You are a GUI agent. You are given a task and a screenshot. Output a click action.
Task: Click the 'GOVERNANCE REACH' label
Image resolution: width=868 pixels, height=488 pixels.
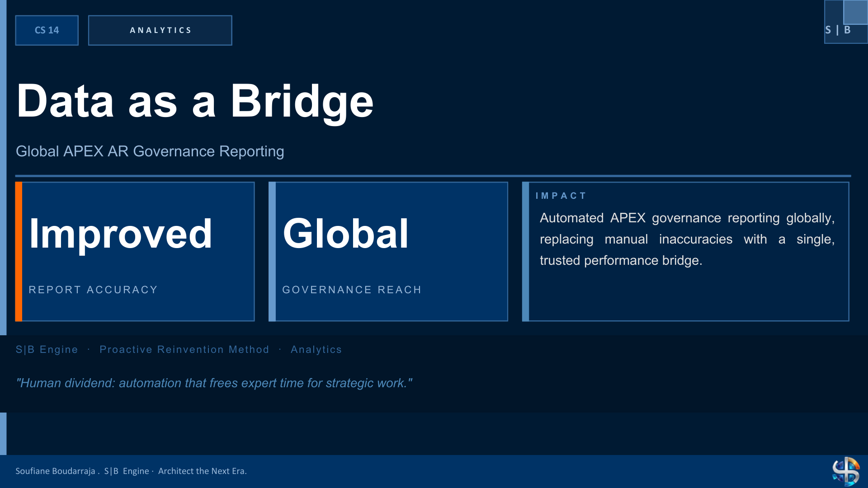tap(352, 290)
